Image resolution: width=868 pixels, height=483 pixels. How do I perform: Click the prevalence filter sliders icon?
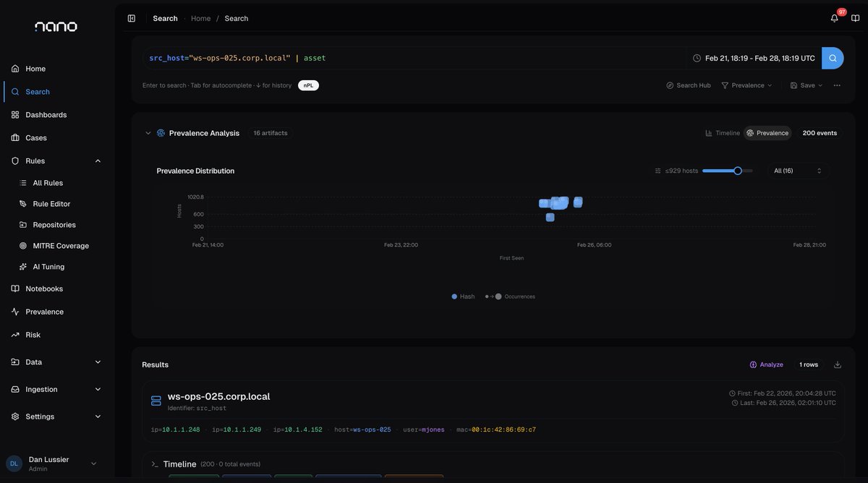(658, 171)
